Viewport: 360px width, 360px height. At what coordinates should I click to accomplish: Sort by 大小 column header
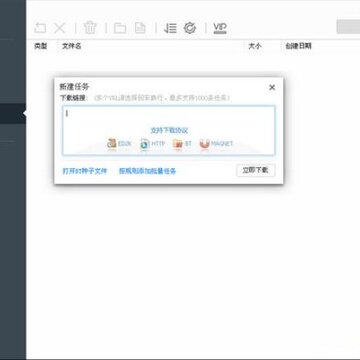[254, 46]
